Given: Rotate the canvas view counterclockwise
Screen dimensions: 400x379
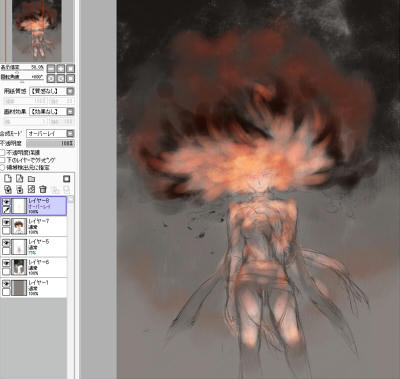Looking at the screenshot, I should pos(51,78).
